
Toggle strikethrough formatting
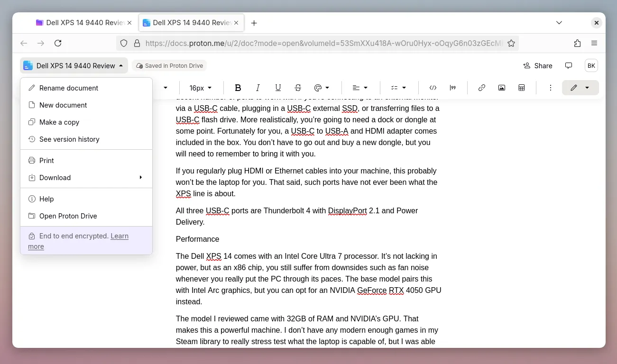click(x=298, y=88)
